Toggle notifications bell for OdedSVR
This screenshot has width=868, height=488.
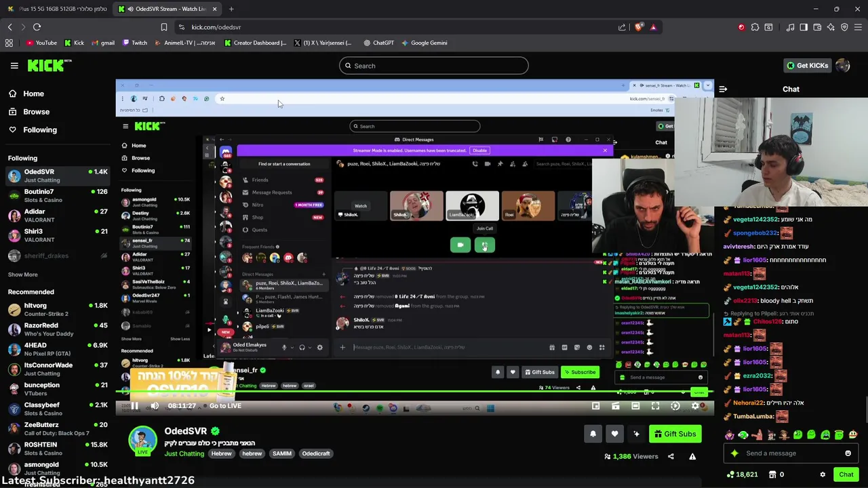(593, 434)
